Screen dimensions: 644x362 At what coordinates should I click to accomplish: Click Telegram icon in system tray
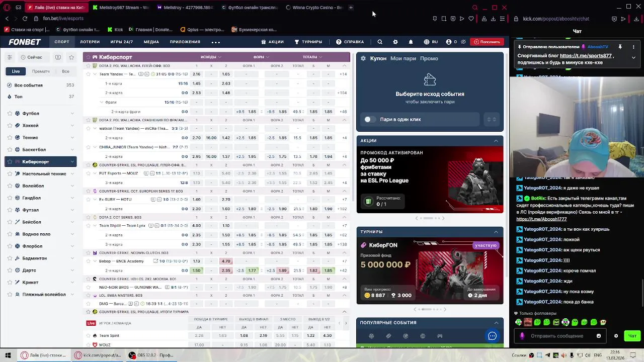point(547,355)
